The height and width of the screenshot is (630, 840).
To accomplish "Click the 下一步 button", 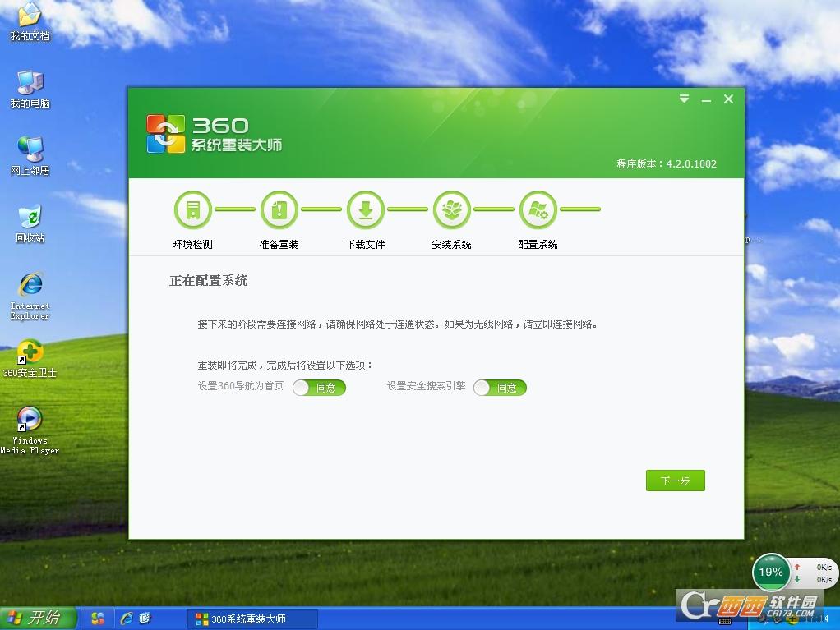I will point(675,481).
